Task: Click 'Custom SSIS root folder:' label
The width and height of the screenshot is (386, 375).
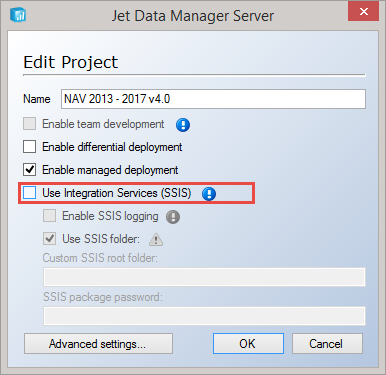Action: [100, 258]
